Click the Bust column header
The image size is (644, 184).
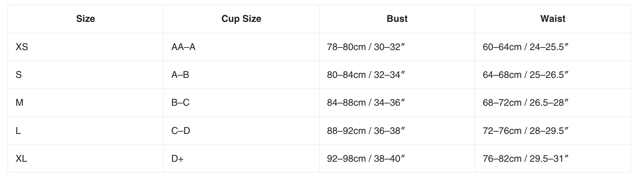397,19
